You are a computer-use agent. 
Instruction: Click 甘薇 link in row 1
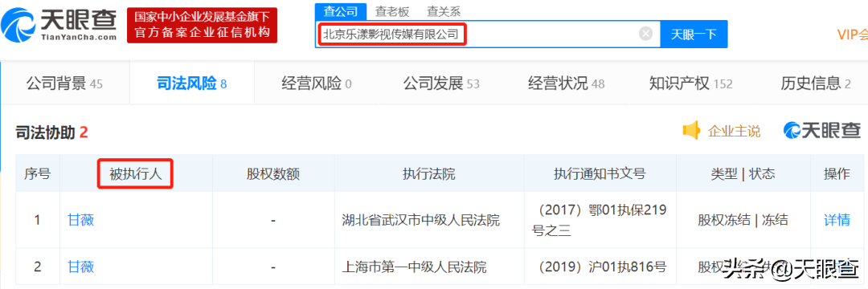[x=81, y=220]
